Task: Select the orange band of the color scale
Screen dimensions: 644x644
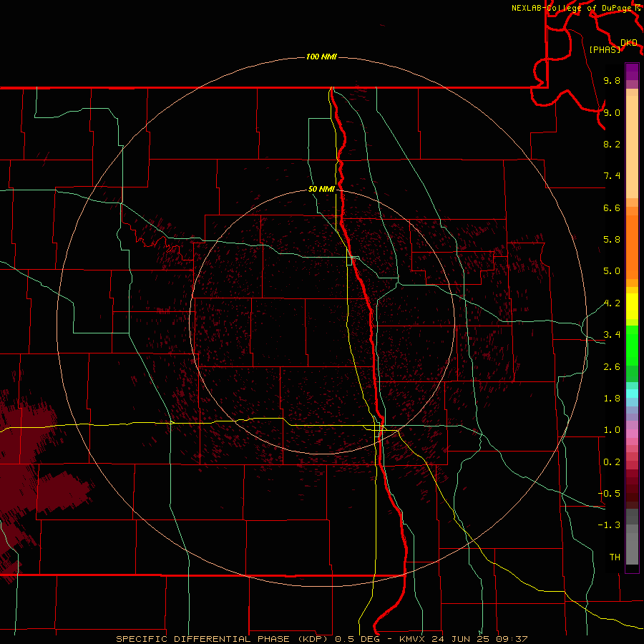Action: point(632,248)
